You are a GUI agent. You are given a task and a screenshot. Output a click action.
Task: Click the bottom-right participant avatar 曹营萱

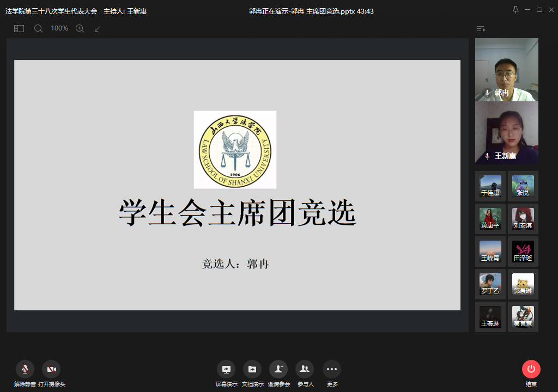pos(523,317)
